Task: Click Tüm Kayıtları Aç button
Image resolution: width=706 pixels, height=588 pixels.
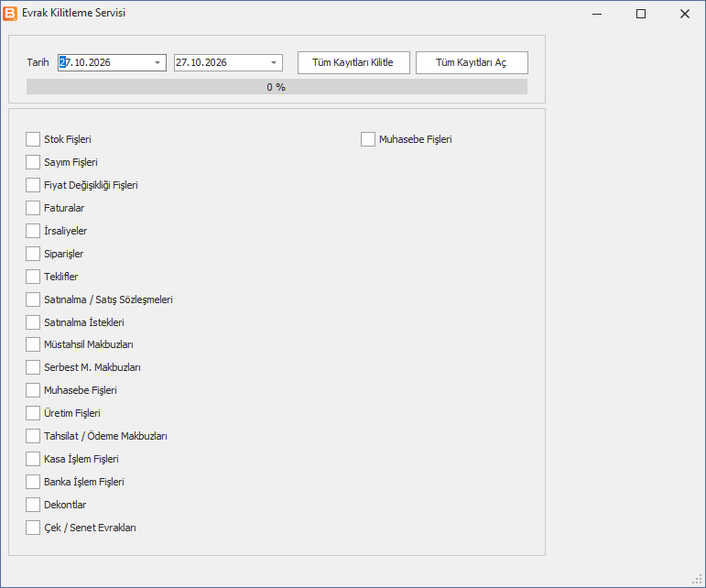Action: tap(472, 62)
